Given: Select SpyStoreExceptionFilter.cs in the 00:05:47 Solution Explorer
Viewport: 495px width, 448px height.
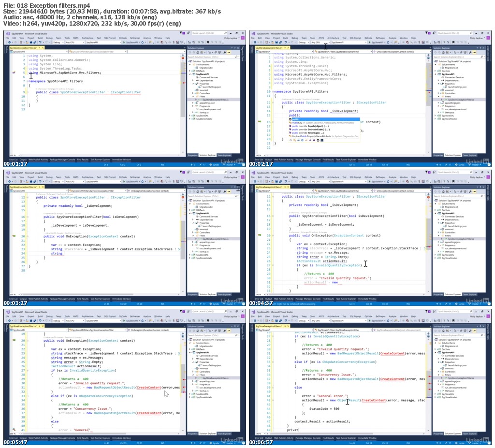Looking at the screenshot, I should 216,378.
